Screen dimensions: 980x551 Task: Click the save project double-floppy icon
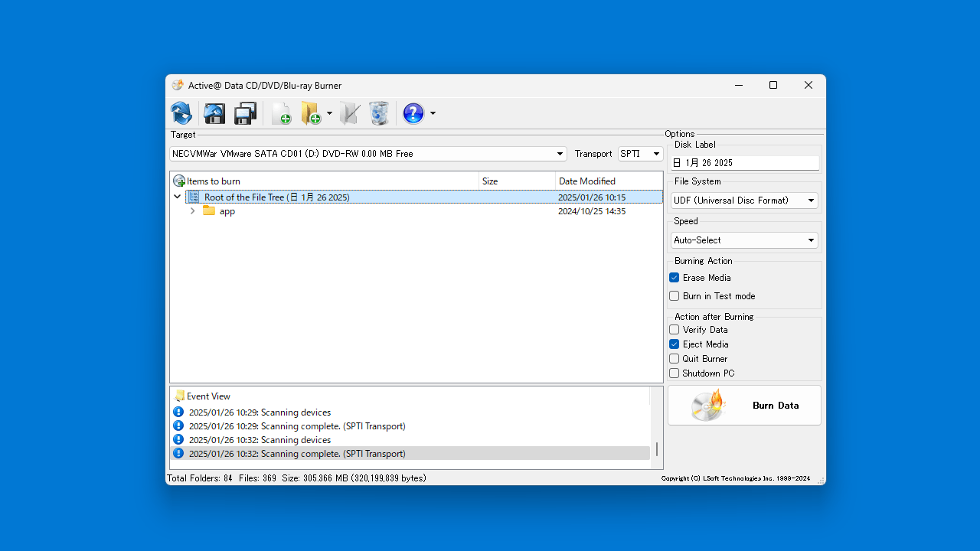[245, 113]
